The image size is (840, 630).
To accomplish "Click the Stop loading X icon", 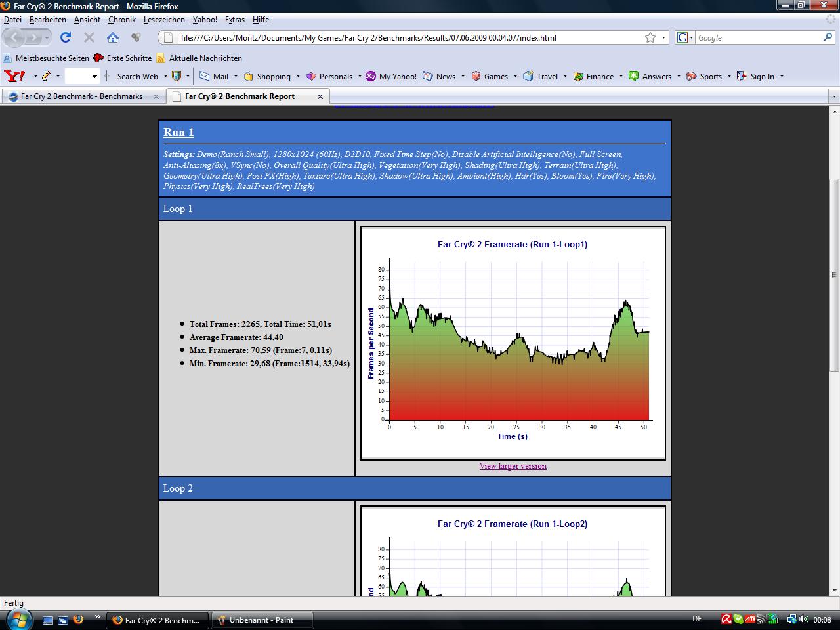I will pos(89,37).
